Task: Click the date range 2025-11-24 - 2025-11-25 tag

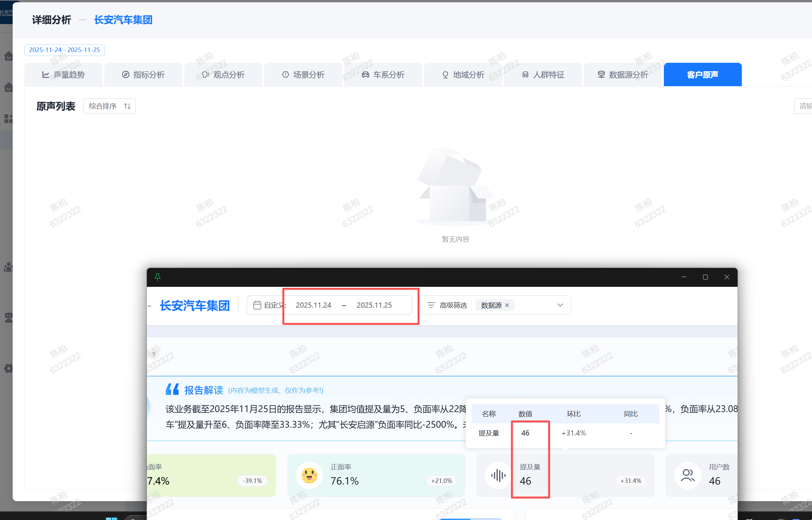Action: click(64, 50)
